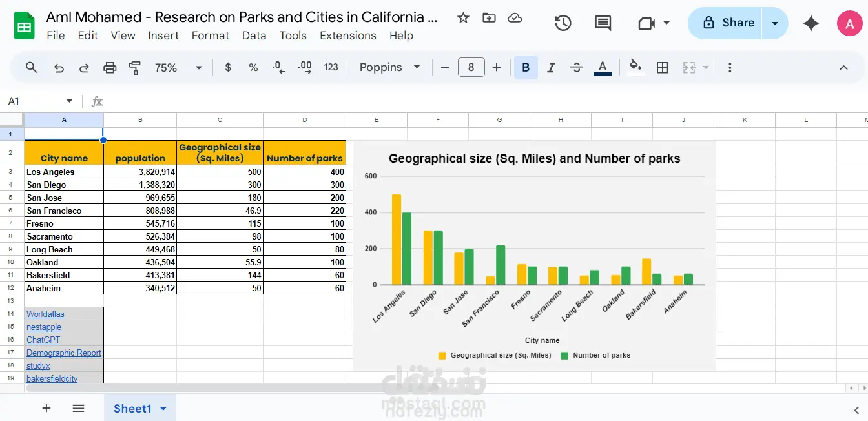Image resolution: width=868 pixels, height=421 pixels.
Task: Toggle Bold formatting
Action: click(x=526, y=68)
